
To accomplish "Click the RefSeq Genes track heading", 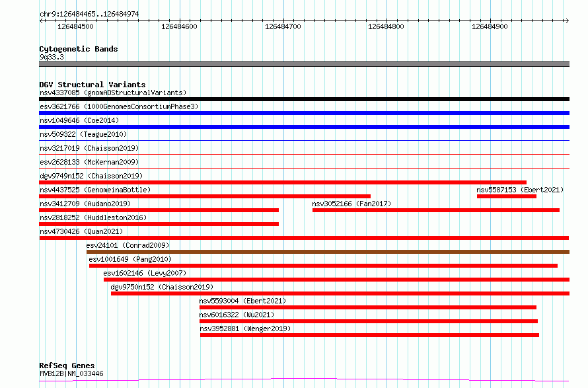I will coord(67,366).
